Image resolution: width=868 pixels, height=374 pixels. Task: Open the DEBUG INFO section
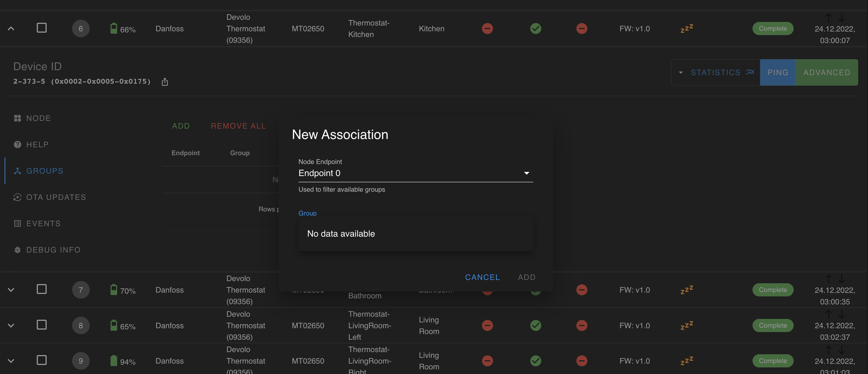coord(53,250)
